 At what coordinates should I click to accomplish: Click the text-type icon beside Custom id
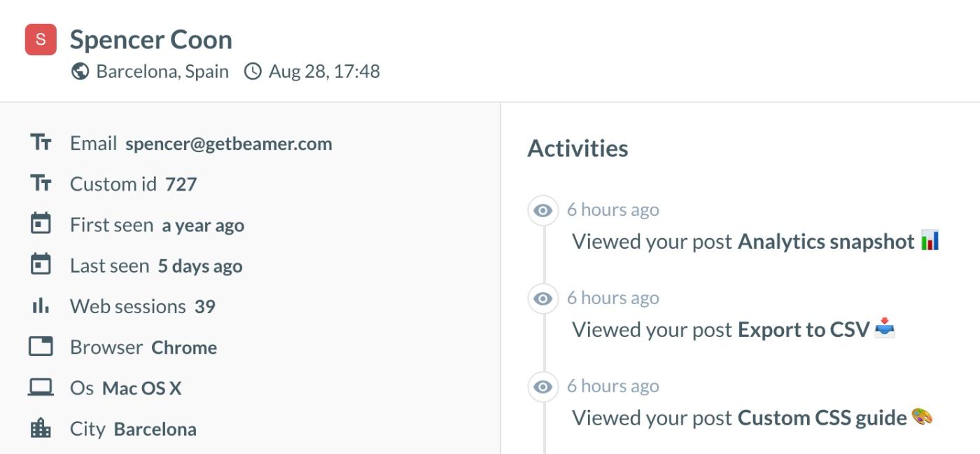41,184
